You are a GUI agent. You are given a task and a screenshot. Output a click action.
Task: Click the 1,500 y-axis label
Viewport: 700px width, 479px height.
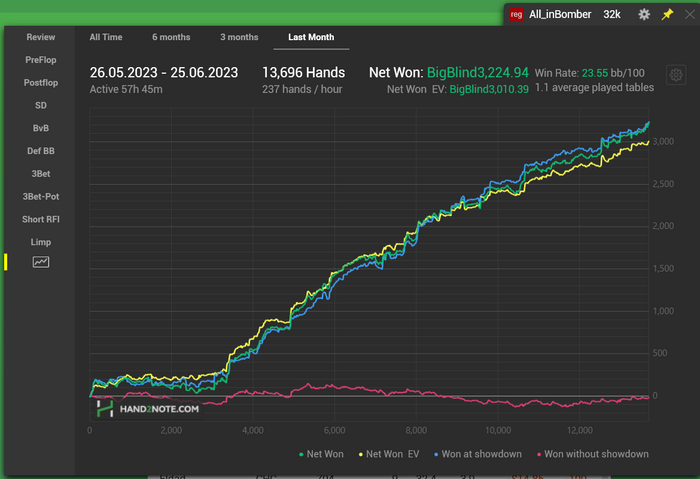point(663,268)
